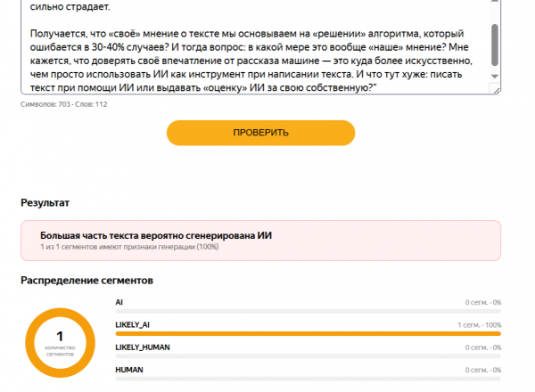This screenshot has height=392, width=535.
Task: Click the empty LIKELY_HUMAN progress bar
Action: [309, 356]
